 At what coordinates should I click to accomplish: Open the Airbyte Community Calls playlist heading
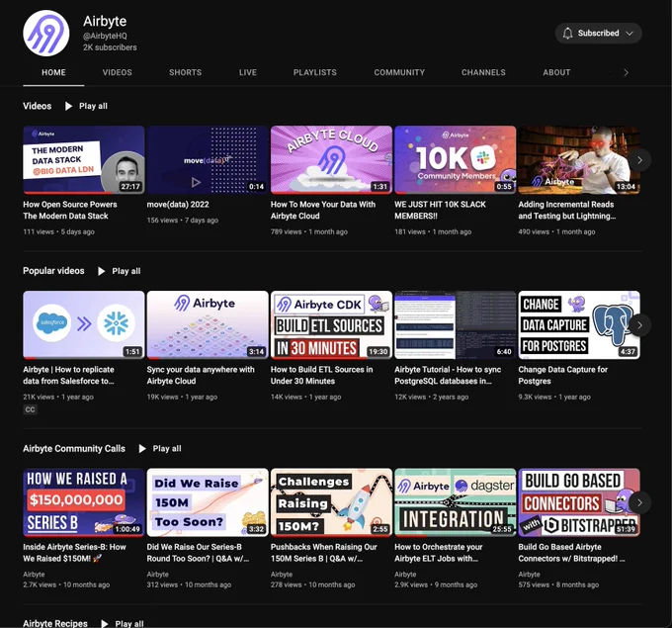pos(74,449)
